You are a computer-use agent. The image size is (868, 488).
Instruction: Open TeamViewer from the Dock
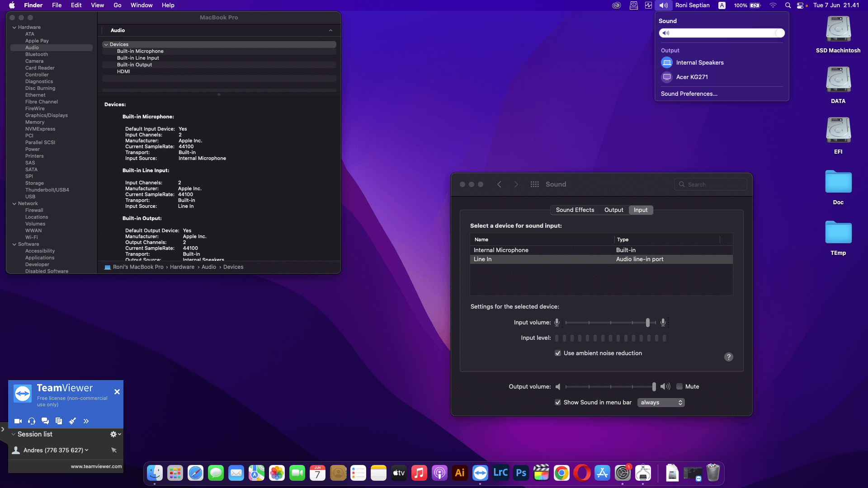coord(480,473)
